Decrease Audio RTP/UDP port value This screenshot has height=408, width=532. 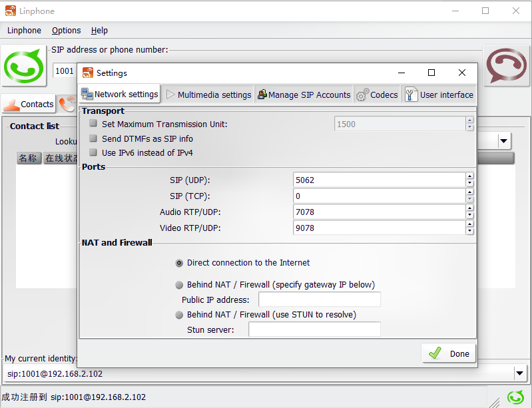click(469, 215)
